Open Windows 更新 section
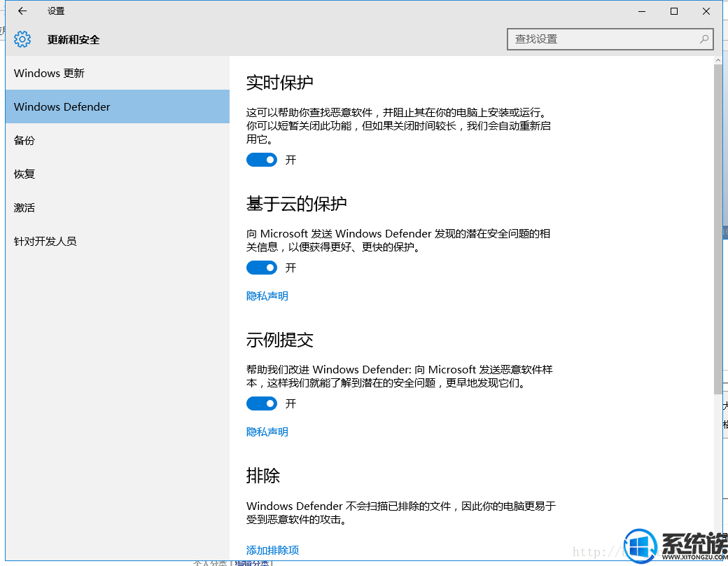728x566 pixels. (x=118, y=73)
